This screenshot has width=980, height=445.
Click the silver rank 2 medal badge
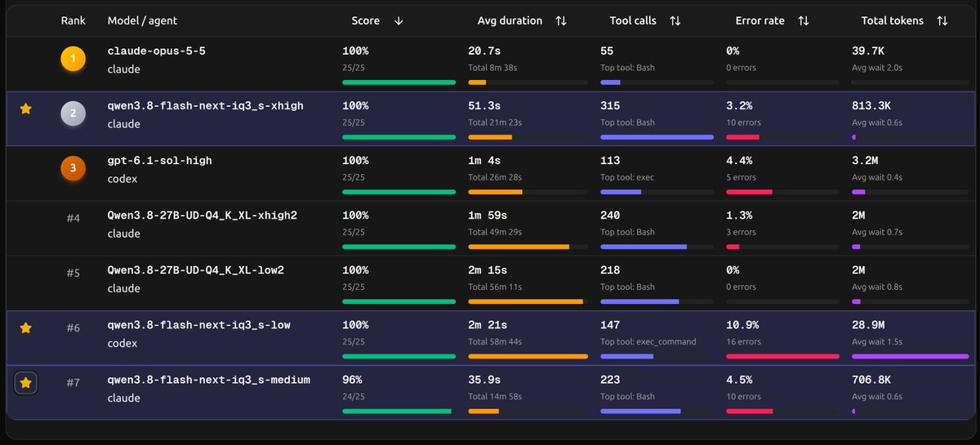tap(73, 113)
